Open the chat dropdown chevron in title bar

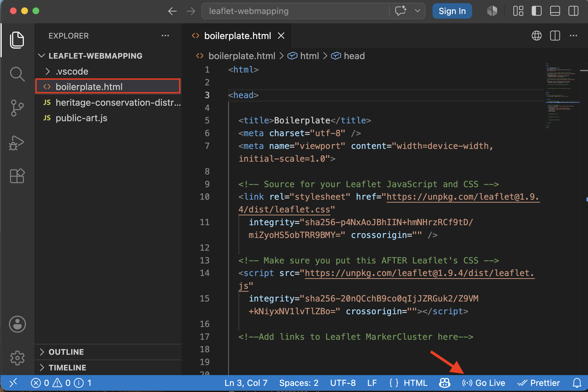click(x=417, y=11)
